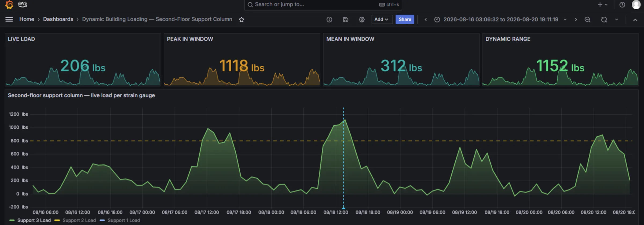Expand the refresh interval dropdown

pyautogui.click(x=617, y=20)
